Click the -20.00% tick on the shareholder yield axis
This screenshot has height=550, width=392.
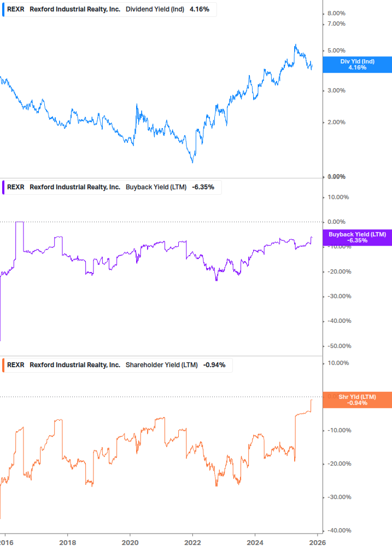pyautogui.click(x=339, y=464)
